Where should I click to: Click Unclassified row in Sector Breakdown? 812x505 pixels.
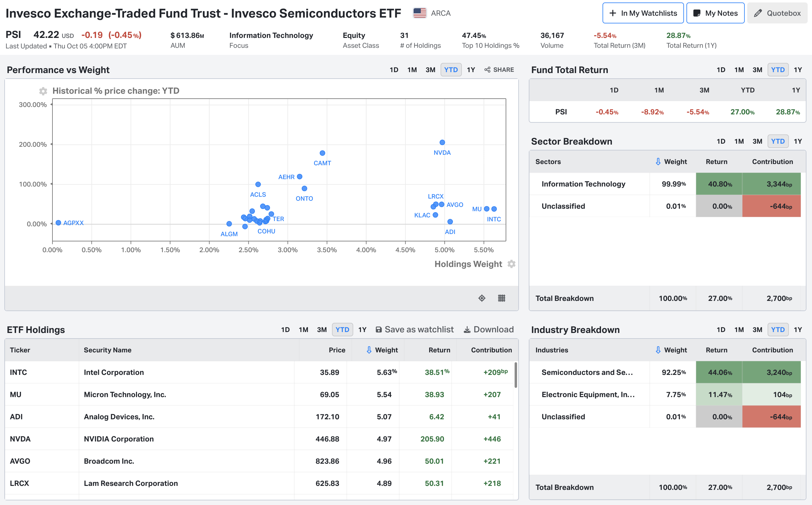(665, 206)
